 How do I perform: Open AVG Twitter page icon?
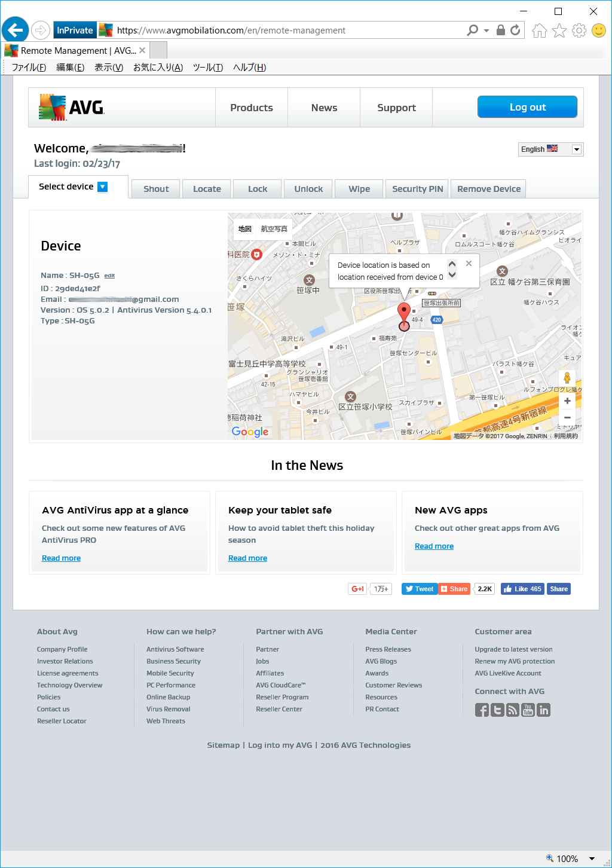[497, 710]
